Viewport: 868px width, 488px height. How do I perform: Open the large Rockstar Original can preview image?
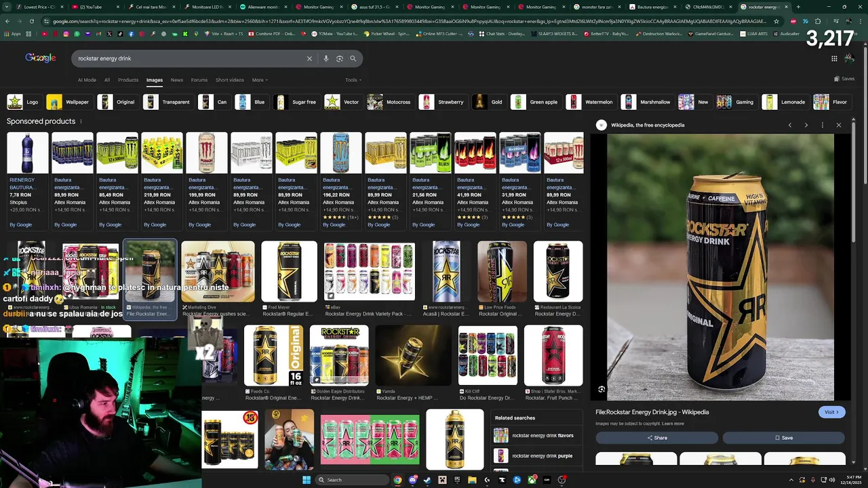pos(720,267)
